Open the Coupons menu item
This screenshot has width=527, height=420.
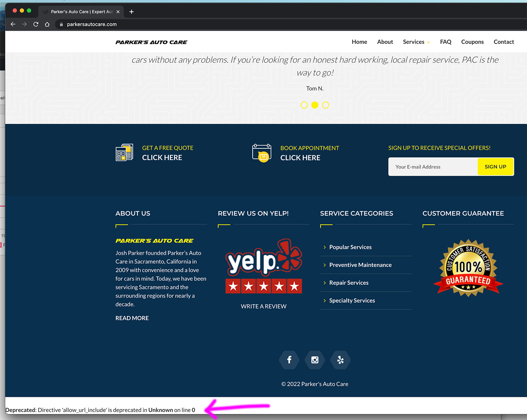click(472, 42)
